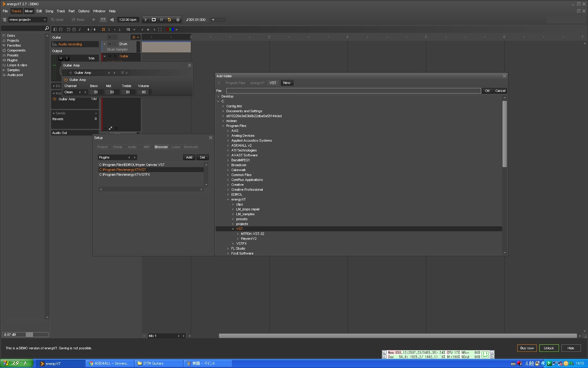
Task: Click the Volume value 80 field
Action: (144, 92)
